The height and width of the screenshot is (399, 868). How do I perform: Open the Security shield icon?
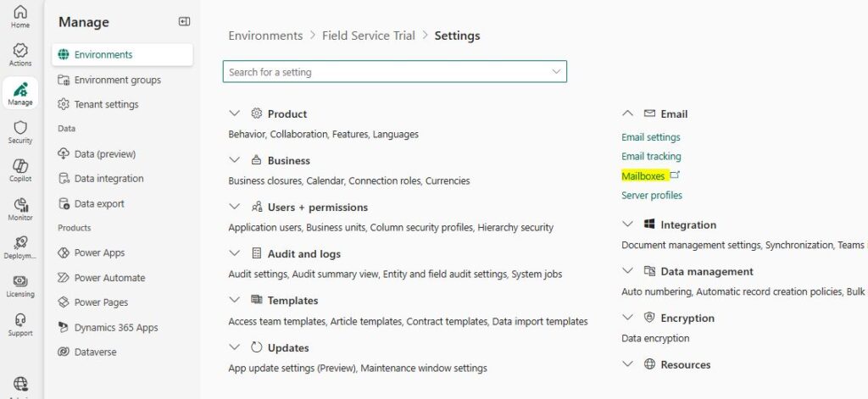coord(20,128)
